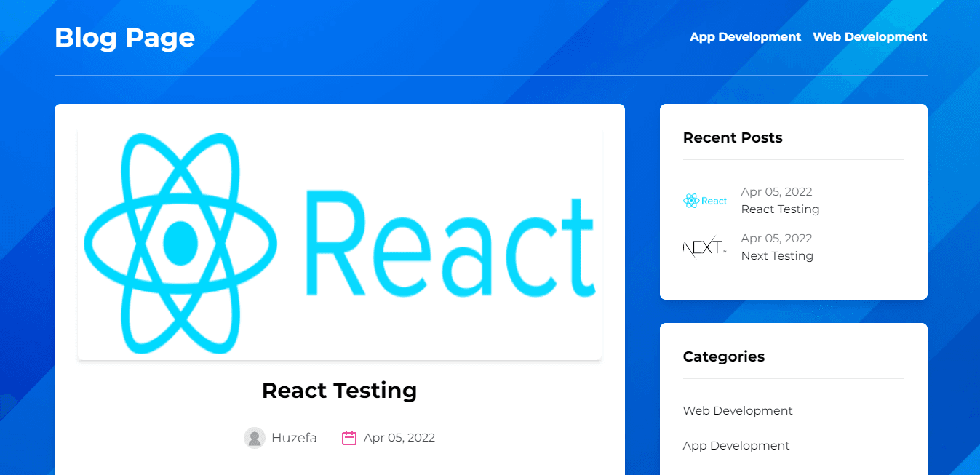Click the Categories widget heading
Screen dimensions: 980x475
point(724,357)
